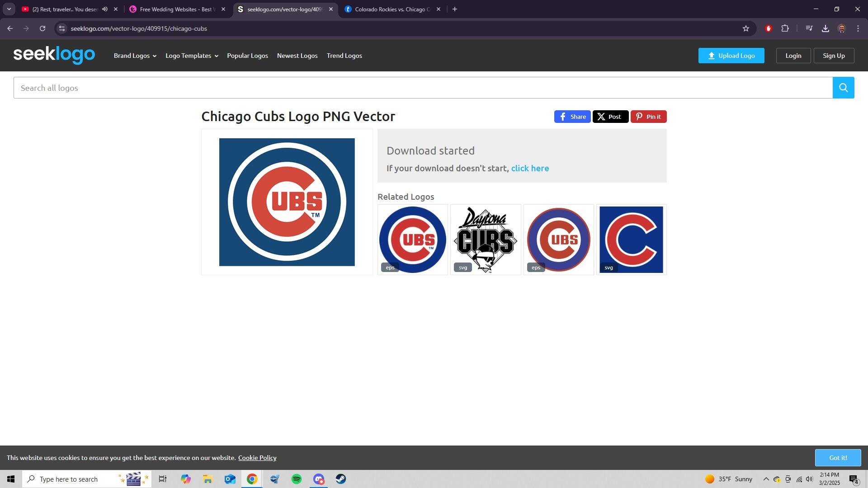This screenshot has width=868, height=488.
Task: Click the Sign Up button
Action: click(x=834, y=56)
